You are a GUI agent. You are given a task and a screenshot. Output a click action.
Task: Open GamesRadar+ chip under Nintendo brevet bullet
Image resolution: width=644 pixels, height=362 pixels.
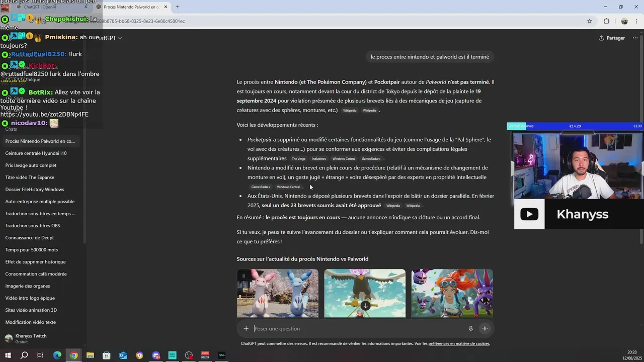coord(261,187)
